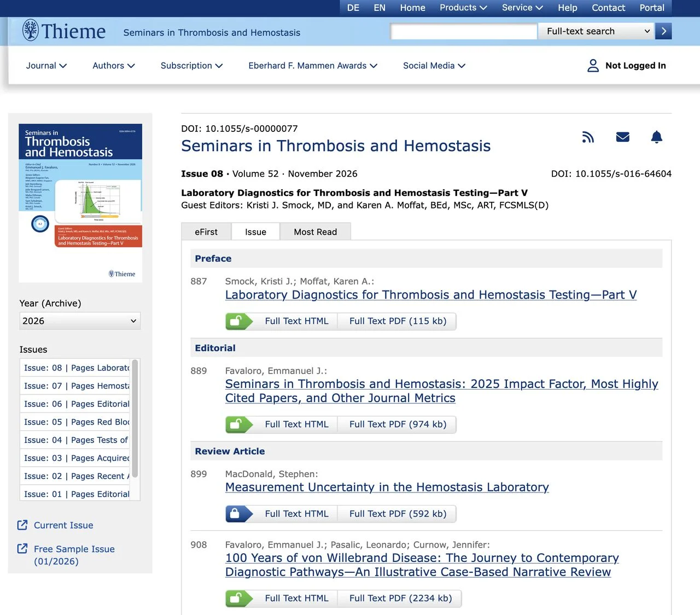
Task: Switch to the eFirst tab
Action: (206, 232)
